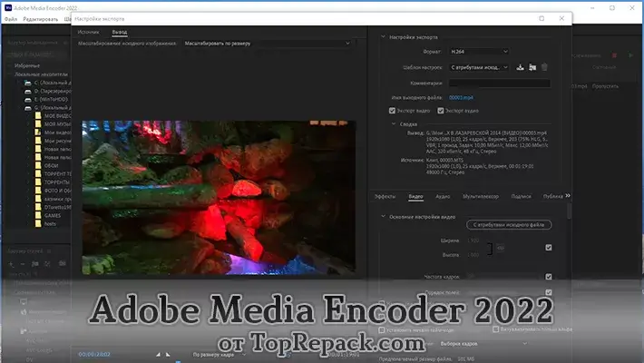Enable Установить начало таймкода checkbox

tap(381, 329)
